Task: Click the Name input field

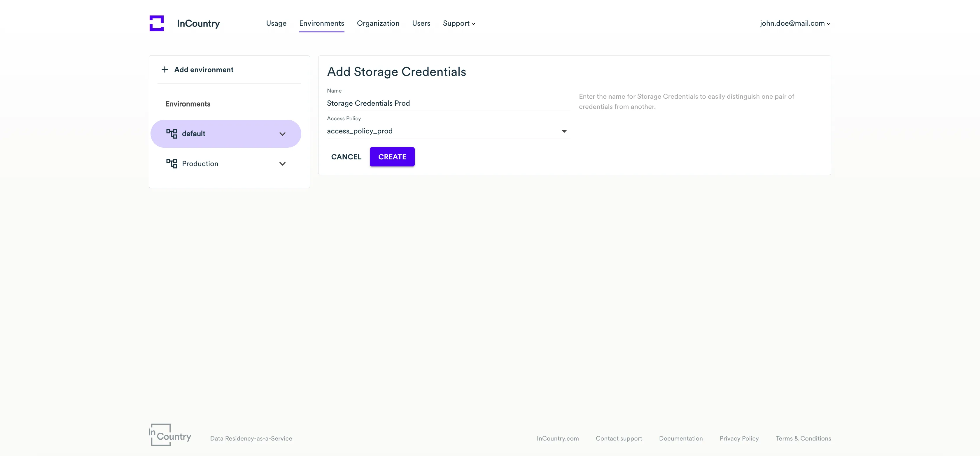Action: [x=448, y=103]
